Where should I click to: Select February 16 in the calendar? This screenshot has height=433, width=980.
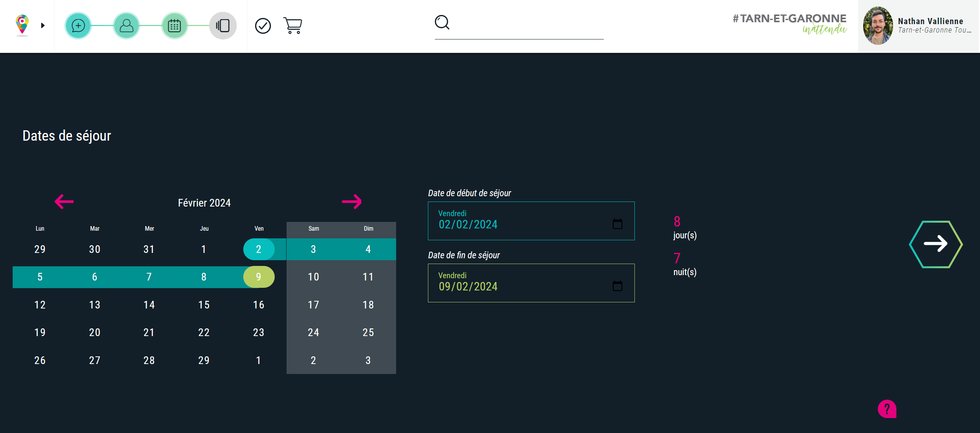259,305
